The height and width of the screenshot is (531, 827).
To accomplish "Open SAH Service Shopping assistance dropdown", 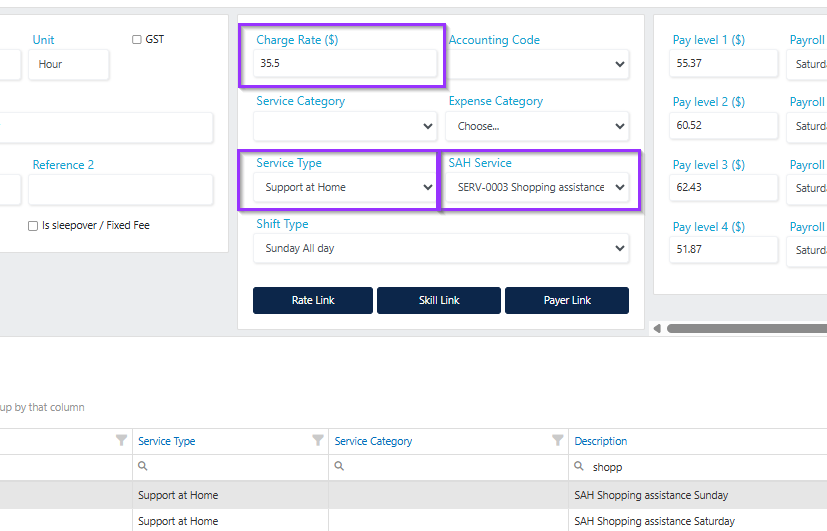I will (537, 187).
